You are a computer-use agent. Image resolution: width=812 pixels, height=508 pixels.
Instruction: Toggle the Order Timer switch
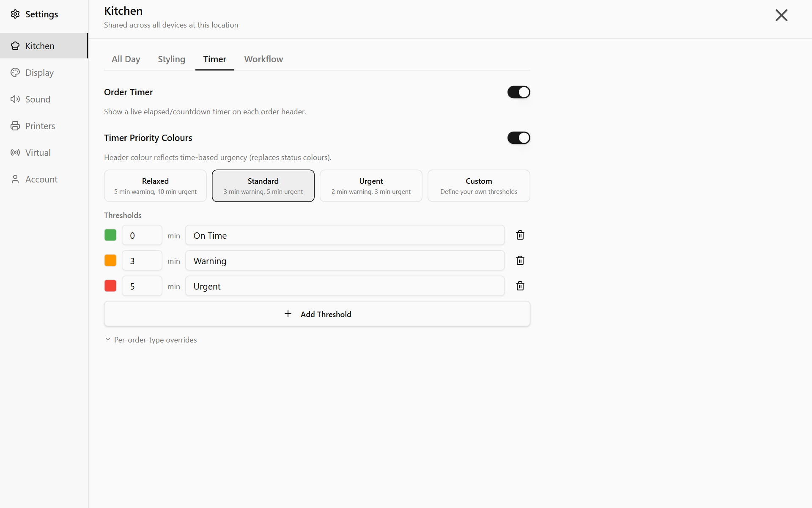pos(518,92)
